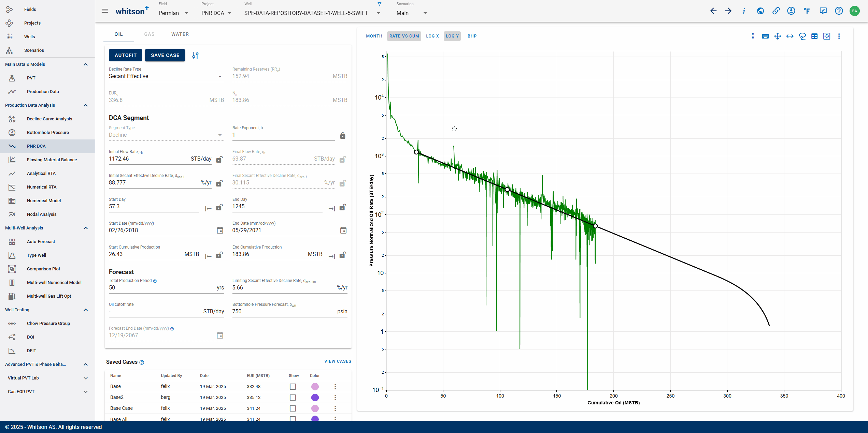Set Start Day to first point arrow icon
Screen dimensions: 868x433
[208, 209]
